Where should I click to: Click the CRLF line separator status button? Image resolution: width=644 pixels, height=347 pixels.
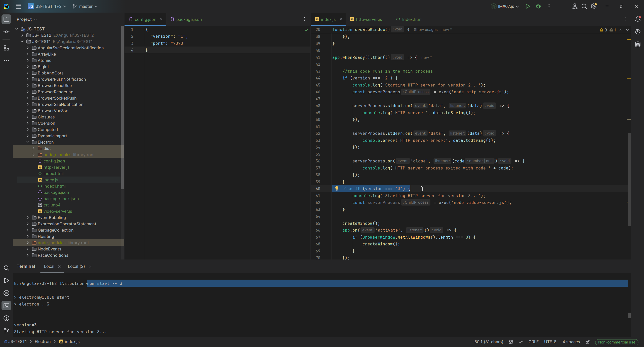point(533,342)
